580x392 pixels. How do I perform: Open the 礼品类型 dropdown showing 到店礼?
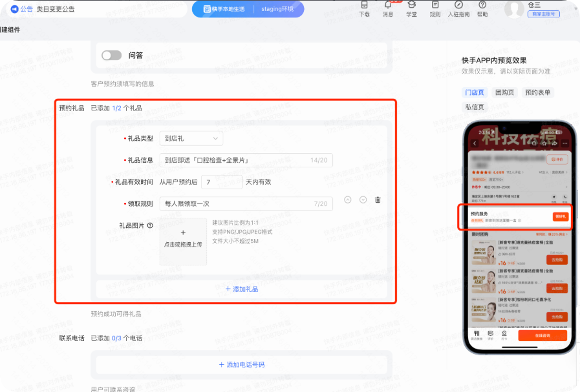point(191,139)
